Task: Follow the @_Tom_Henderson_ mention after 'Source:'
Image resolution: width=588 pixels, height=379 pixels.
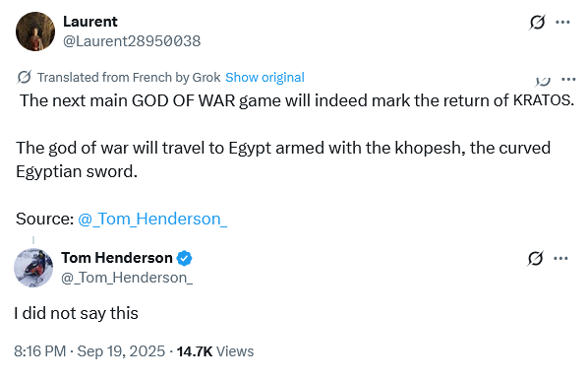Action: click(x=152, y=219)
